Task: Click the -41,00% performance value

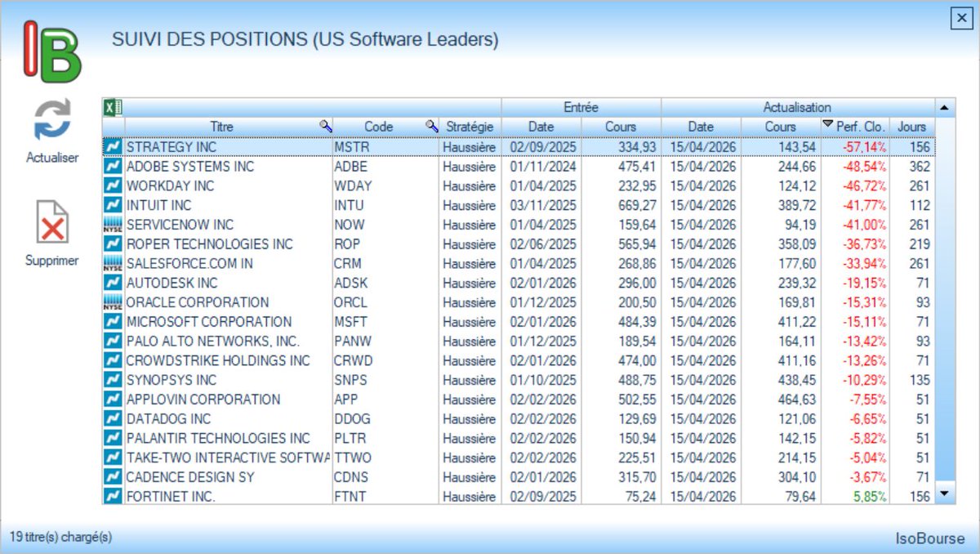Action: click(x=865, y=225)
